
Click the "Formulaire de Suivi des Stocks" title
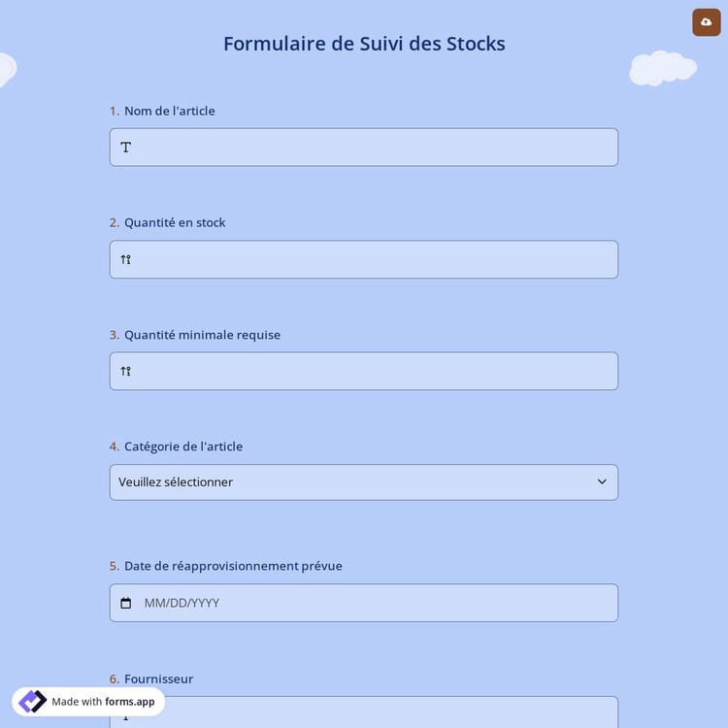[x=364, y=44]
